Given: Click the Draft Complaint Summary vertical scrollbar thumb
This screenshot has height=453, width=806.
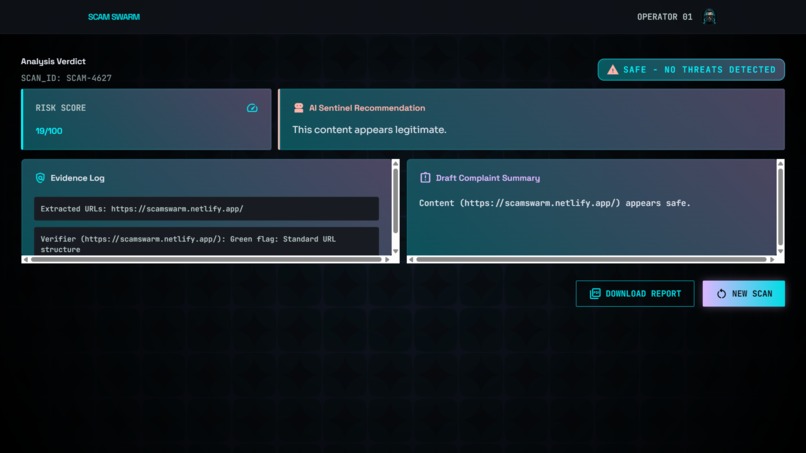Looking at the screenshot, I should tap(780, 207).
